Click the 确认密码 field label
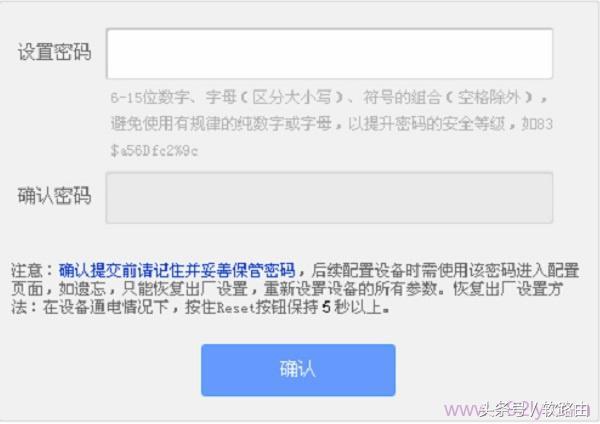600x424 pixels. coord(54,196)
